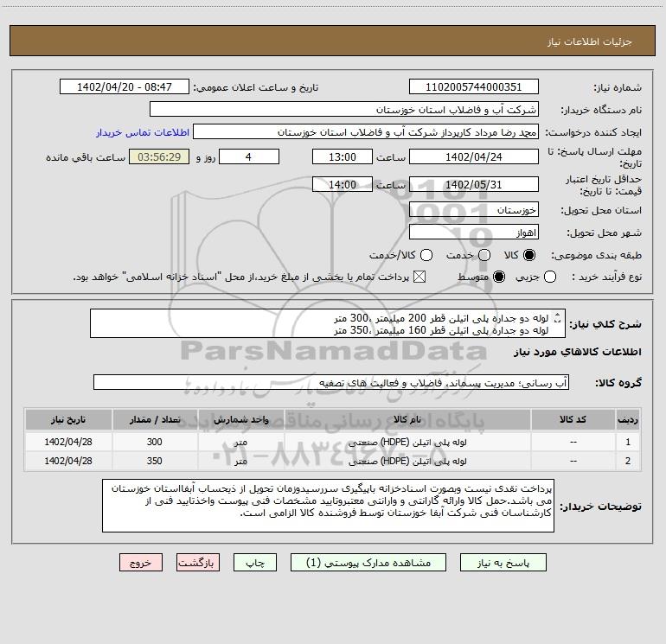
Task: Open مشاهده مدارک پیوستی (1) attachments
Action: (x=368, y=563)
